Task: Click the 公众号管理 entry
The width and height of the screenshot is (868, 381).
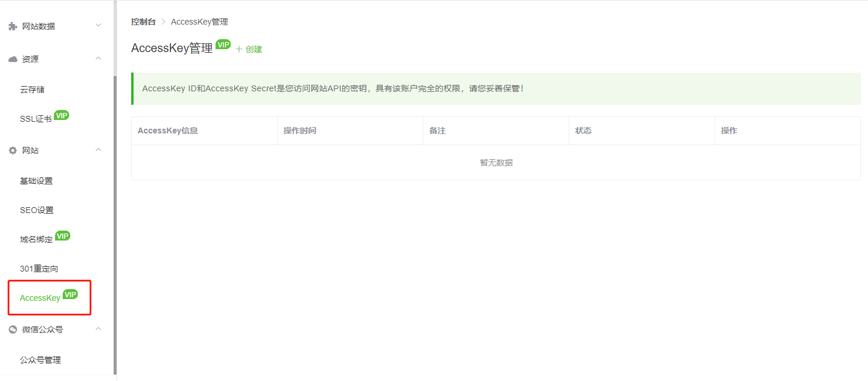Action: 39,360
